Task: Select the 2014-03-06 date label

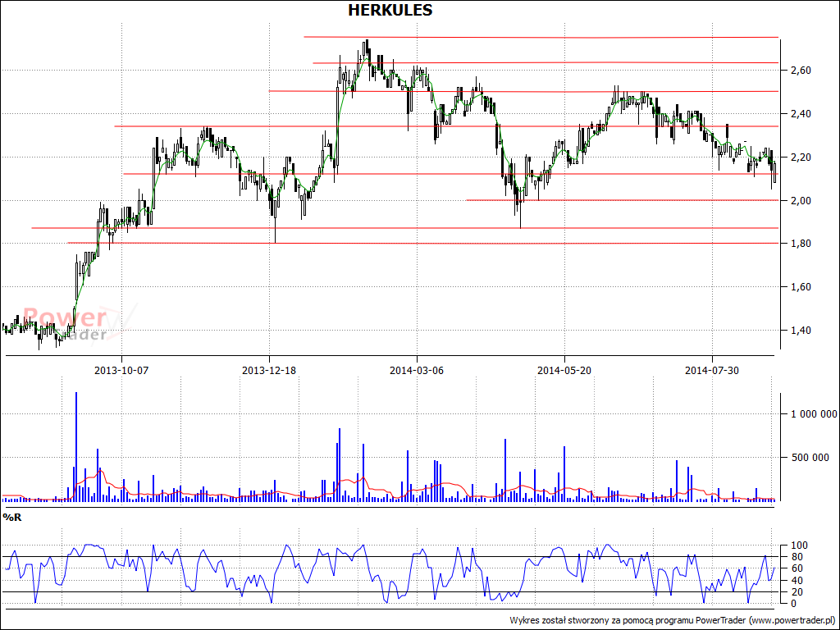Action: pyautogui.click(x=416, y=370)
